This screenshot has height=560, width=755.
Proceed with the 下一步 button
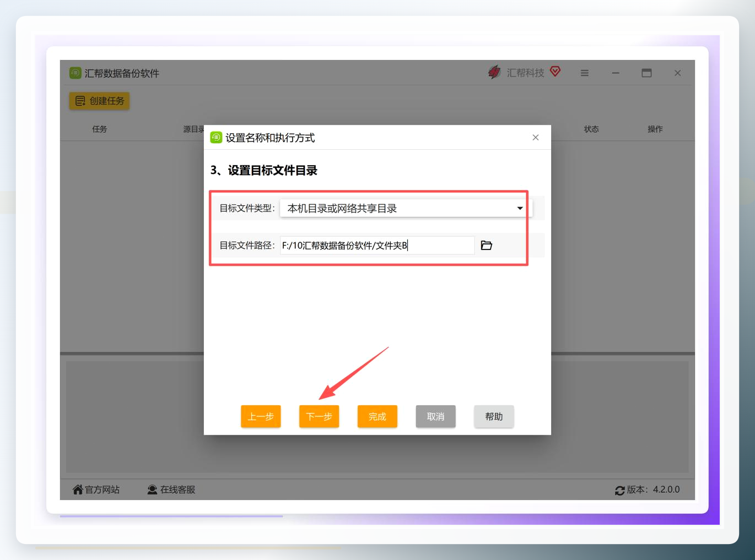(x=319, y=416)
